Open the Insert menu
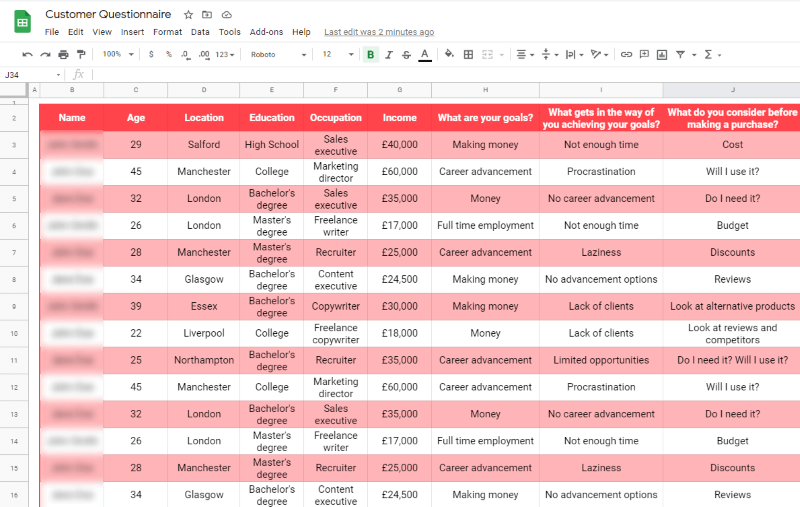The height and width of the screenshot is (507, 800). pos(132,32)
